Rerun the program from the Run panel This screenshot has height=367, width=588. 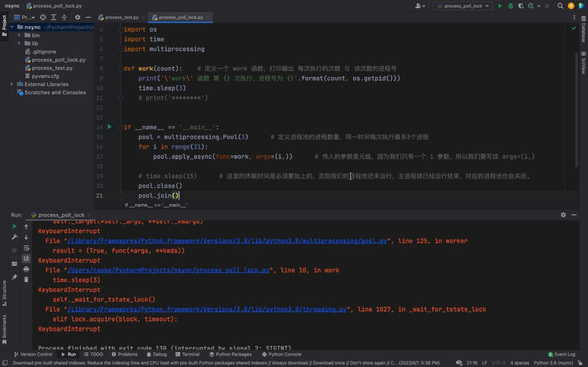(14, 226)
